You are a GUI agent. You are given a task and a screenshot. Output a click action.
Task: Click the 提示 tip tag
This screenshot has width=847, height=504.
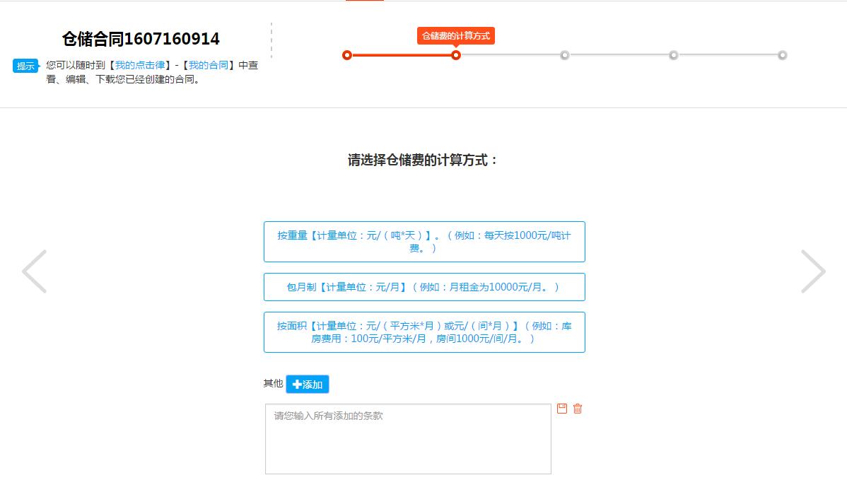click(x=25, y=66)
